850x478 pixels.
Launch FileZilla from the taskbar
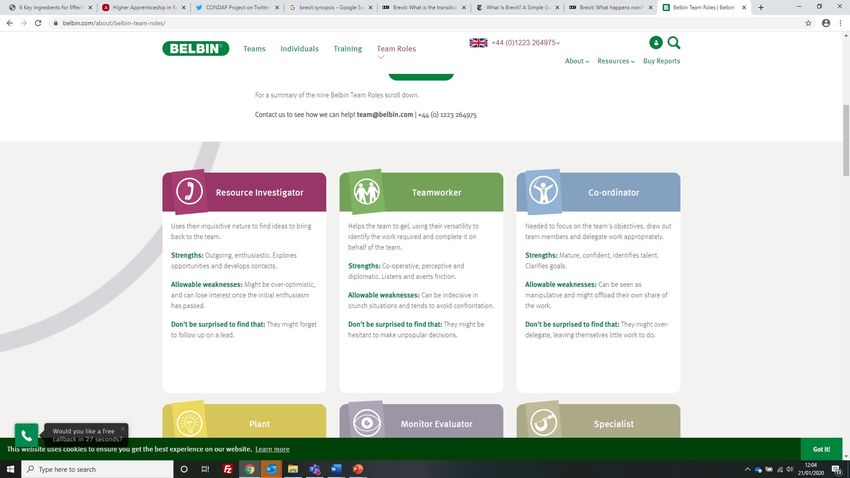pos(228,469)
